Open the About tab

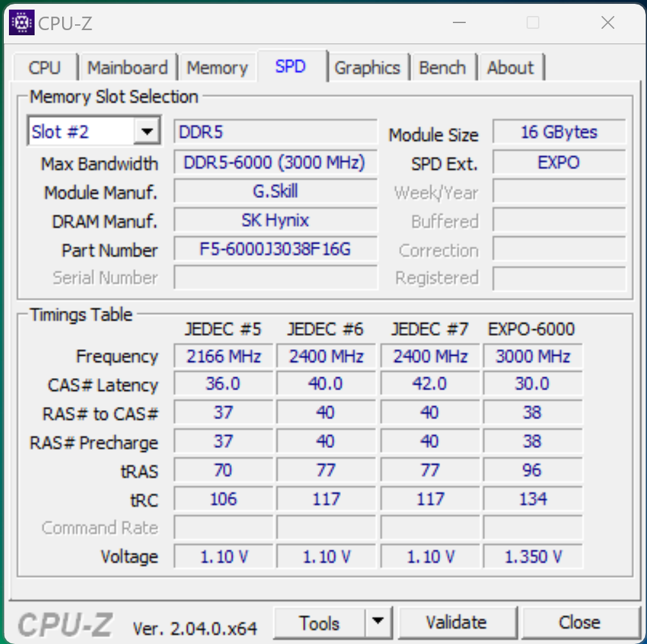click(x=511, y=67)
